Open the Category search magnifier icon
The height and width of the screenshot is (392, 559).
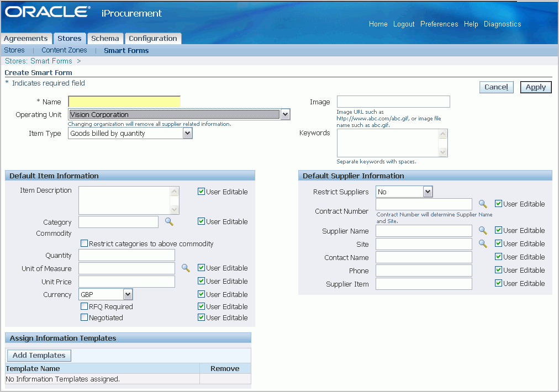pyautogui.click(x=170, y=221)
